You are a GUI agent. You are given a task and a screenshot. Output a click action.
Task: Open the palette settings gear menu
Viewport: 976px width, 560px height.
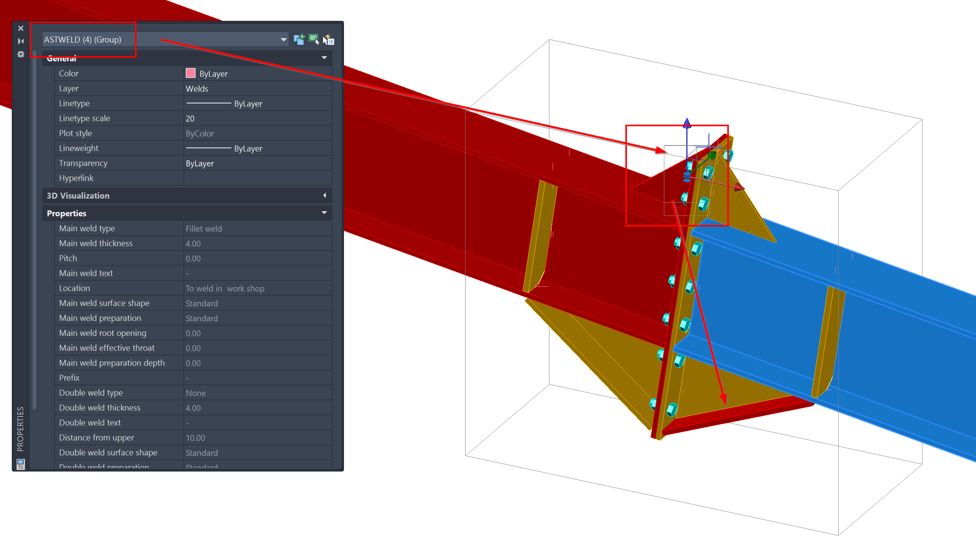pos(20,55)
